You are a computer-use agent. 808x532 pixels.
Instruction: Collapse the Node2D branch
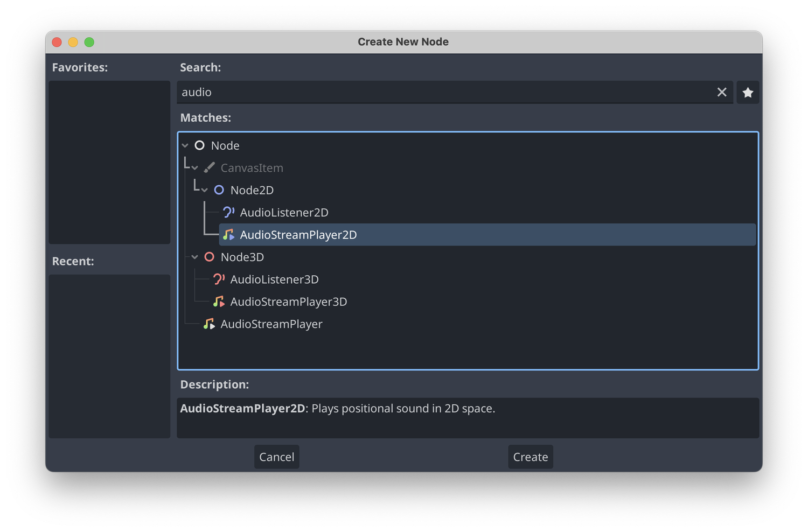[205, 190]
